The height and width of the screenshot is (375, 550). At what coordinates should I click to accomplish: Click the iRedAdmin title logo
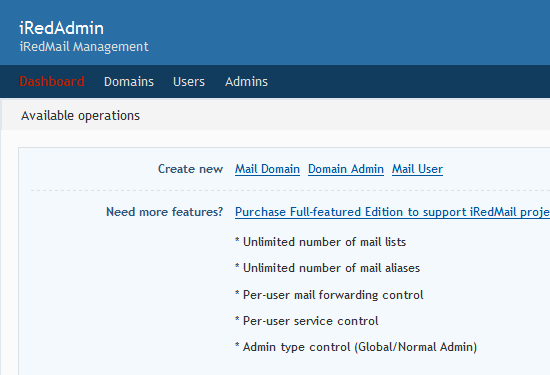click(61, 28)
